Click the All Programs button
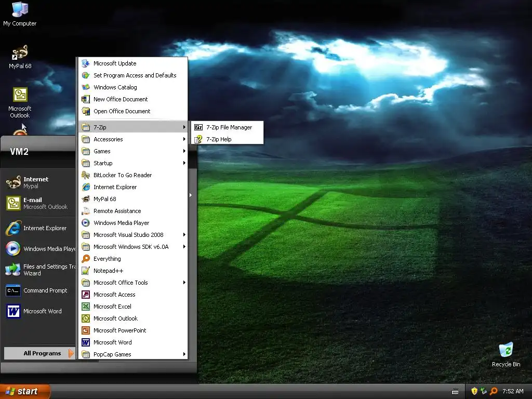The height and width of the screenshot is (399, 532). (x=39, y=353)
